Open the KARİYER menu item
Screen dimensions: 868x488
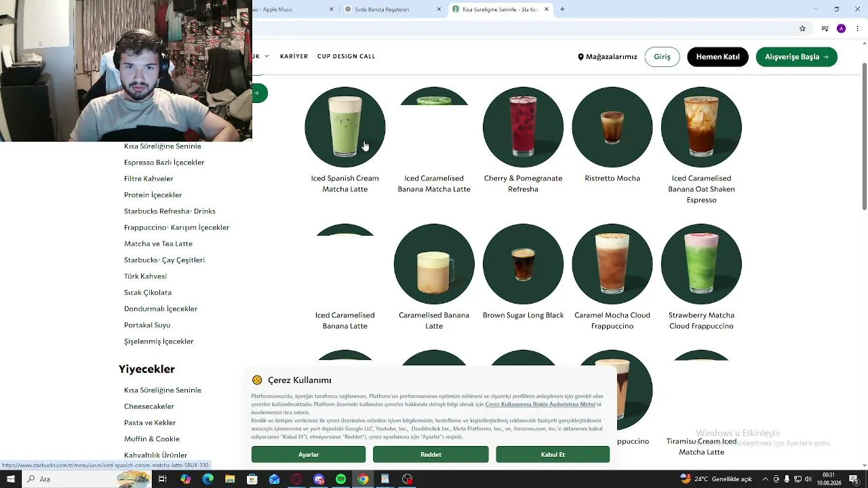point(294,56)
